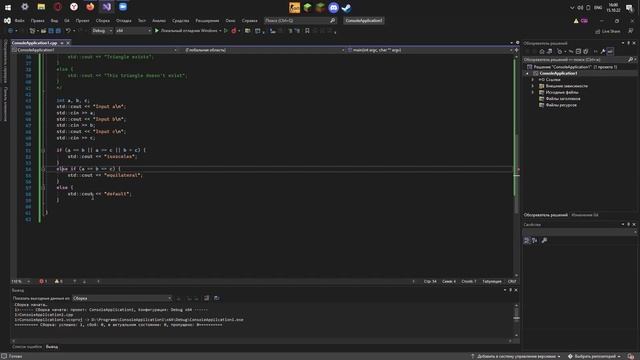
Task: Open the 'Сборка' menu
Action: coord(102,20)
